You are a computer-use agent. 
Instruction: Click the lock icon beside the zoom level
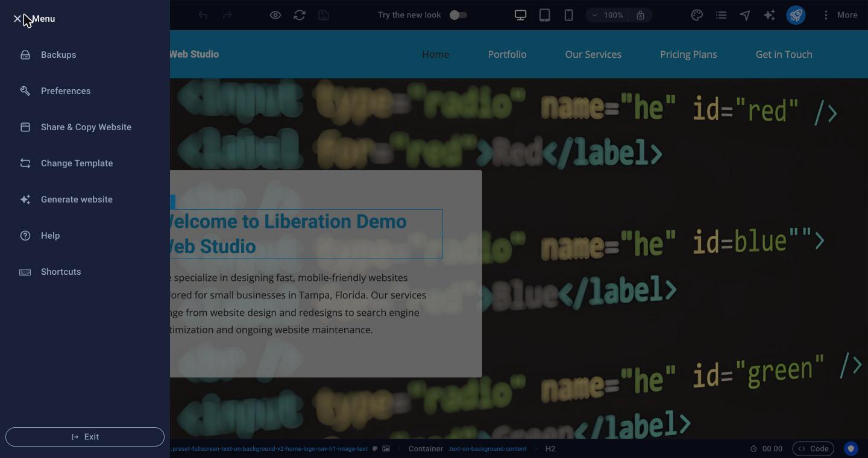point(641,15)
